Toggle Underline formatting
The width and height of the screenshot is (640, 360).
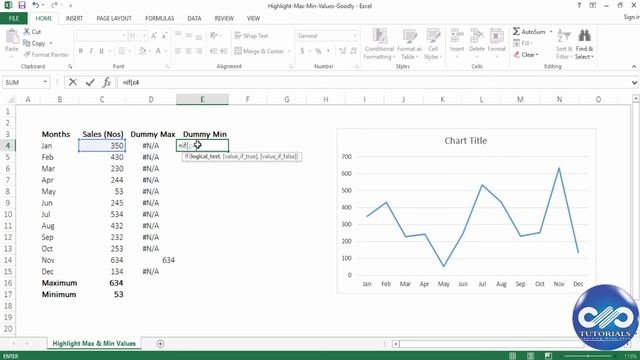coord(101,51)
